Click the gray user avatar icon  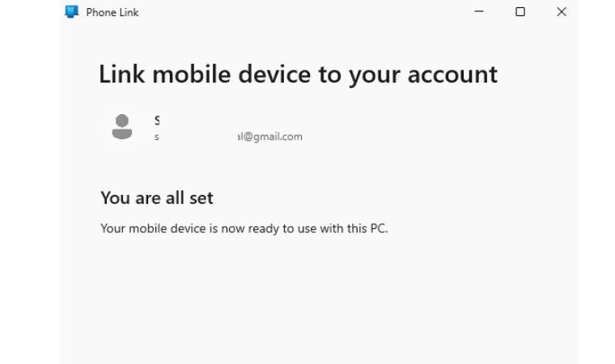click(122, 127)
